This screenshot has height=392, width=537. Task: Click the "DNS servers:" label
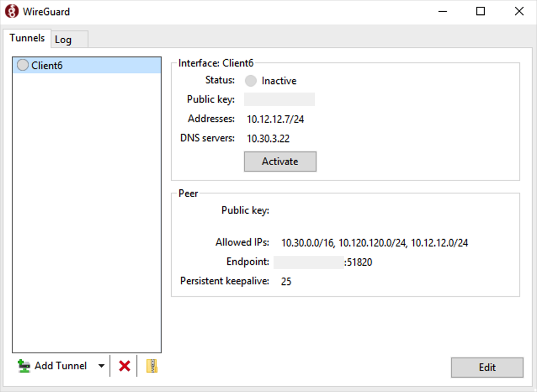[x=207, y=138]
